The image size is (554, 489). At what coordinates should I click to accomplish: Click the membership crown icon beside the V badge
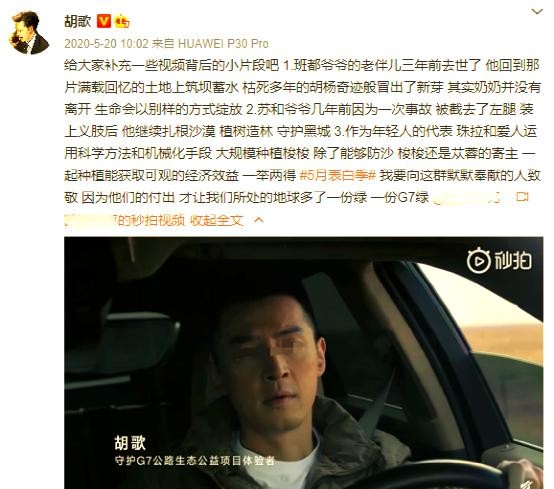[x=122, y=21]
